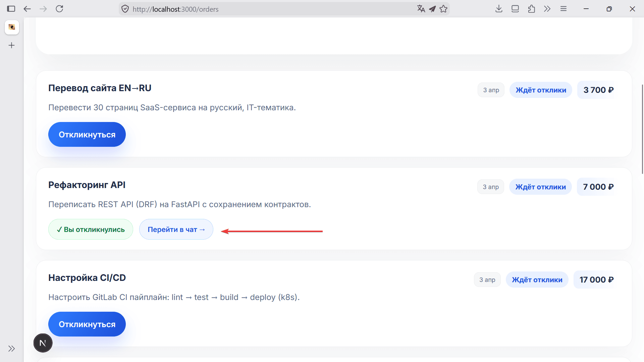Click the Ждёт отклики badge on Рефакторинг API

click(x=540, y=187)
